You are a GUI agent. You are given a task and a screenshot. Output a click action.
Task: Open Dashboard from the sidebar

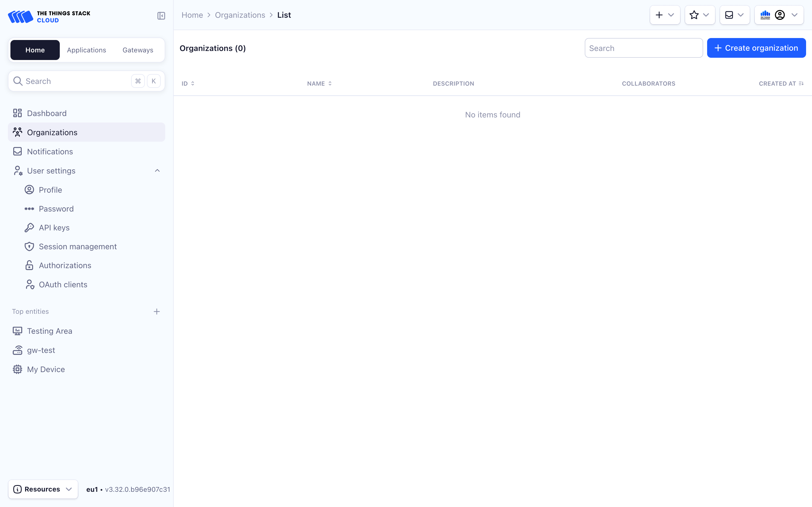[x=47, y=113]
